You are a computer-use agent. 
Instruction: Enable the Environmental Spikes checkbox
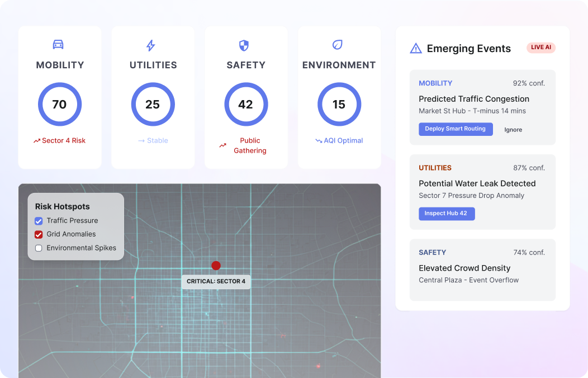coord(38,248)
